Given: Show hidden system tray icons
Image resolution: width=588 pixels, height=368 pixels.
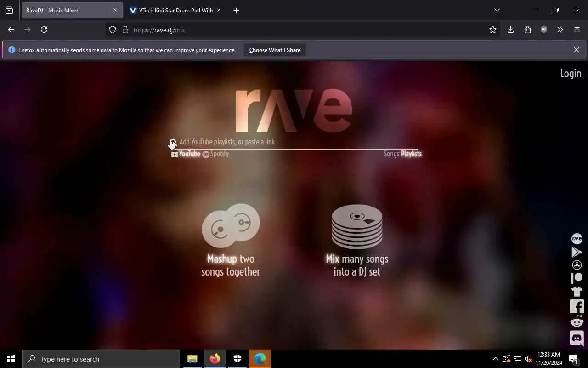Looking at the screenshot, I should click(495, 359).
